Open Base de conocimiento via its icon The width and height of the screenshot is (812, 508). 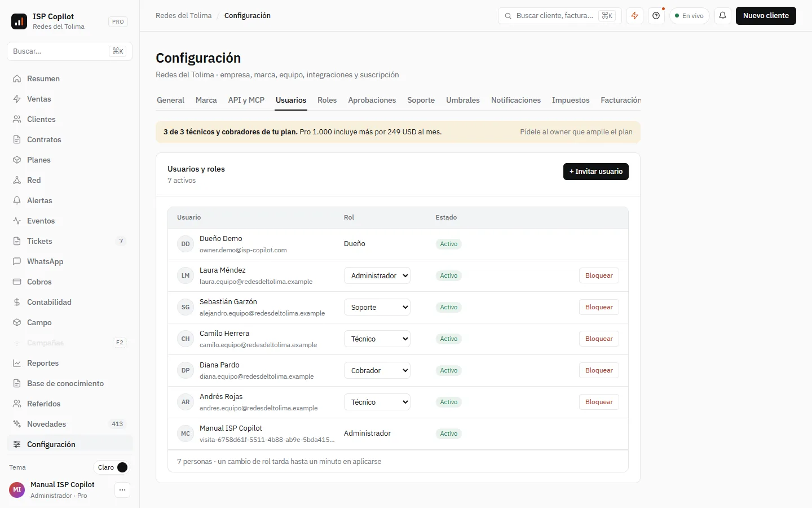coord(17,383)
